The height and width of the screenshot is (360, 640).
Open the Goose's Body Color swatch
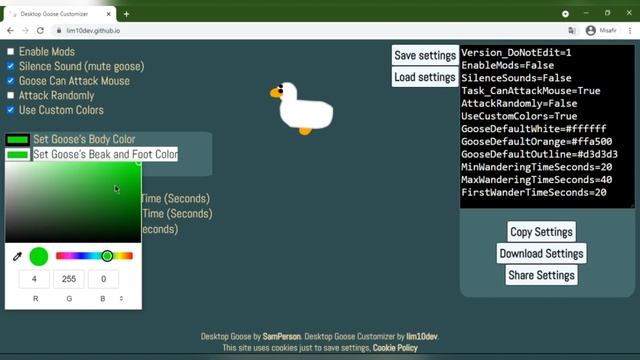(x=18, y=140)
